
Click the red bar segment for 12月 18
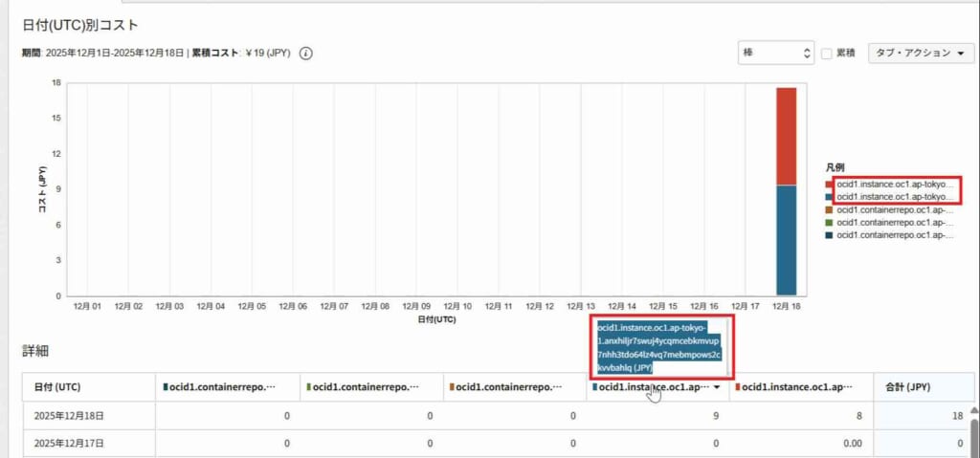(786, 136)
